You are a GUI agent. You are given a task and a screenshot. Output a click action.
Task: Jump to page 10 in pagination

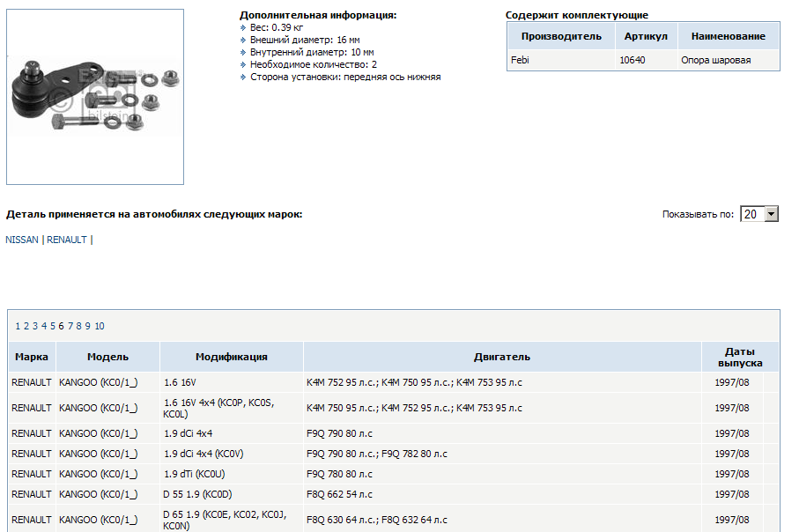100,326
